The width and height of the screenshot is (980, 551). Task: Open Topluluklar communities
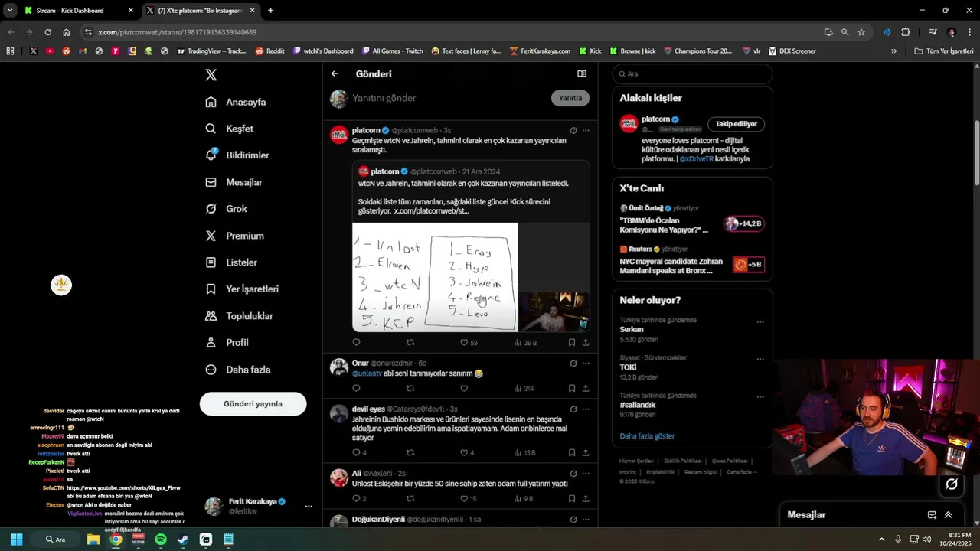click(239, 316)
